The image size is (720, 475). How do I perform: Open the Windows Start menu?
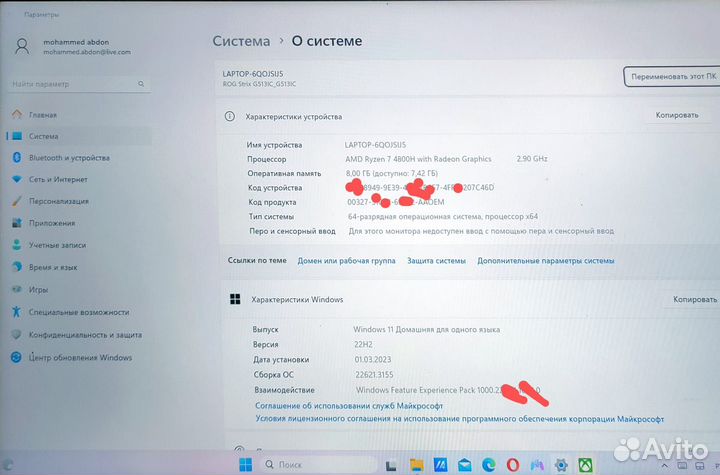(246, 464)
